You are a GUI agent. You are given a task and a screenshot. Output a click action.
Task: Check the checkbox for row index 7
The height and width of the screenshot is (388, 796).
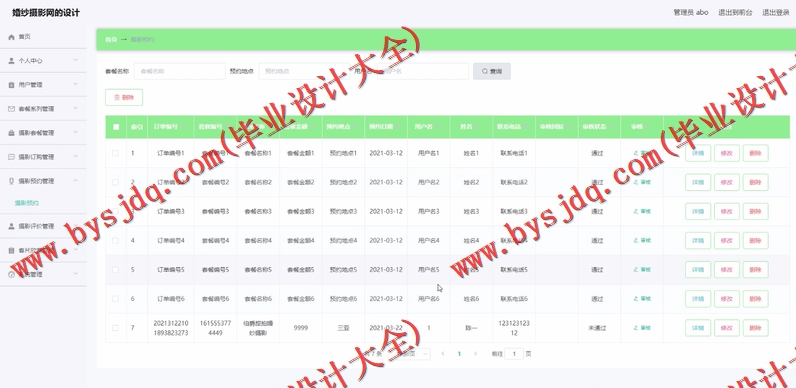115,328
